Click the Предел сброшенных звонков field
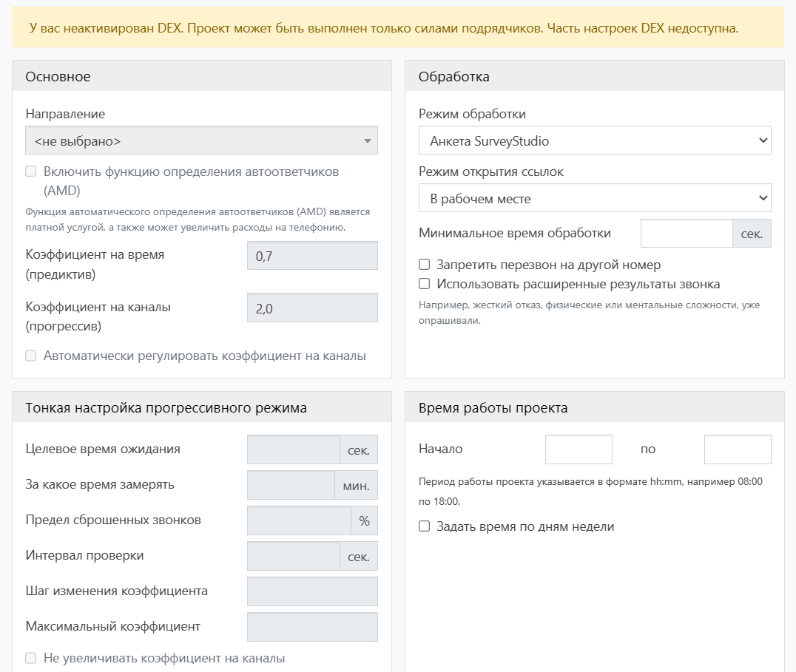This screenshot has height=672, width=796. [298, 520]
